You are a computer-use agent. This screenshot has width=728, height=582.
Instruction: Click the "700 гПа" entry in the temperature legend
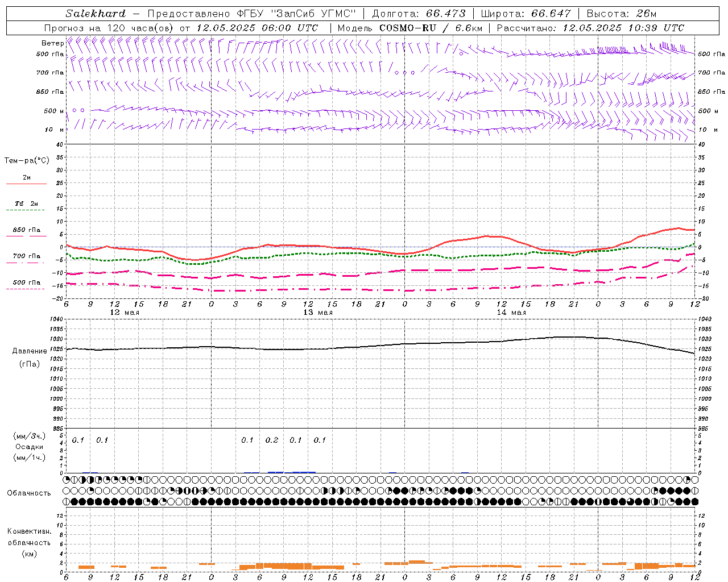pos(27,256)
